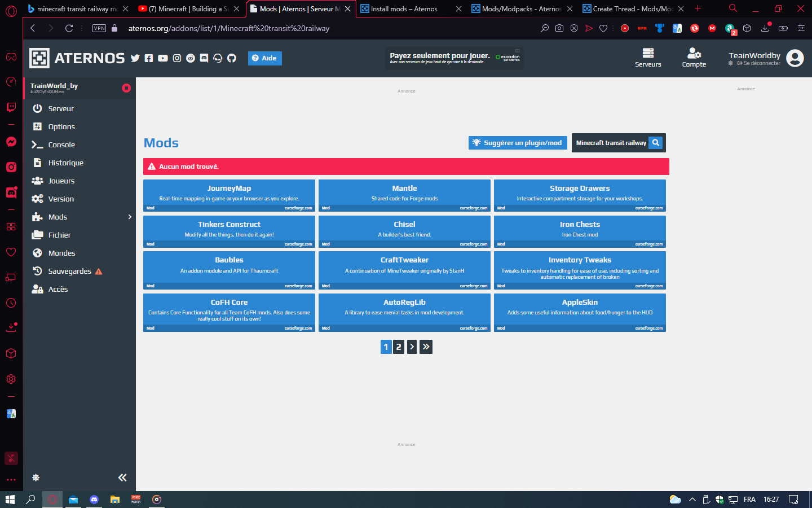
Task: Open Messenger in the Opera sidebar
Action: pyautogui.click(x=11, y=142)
